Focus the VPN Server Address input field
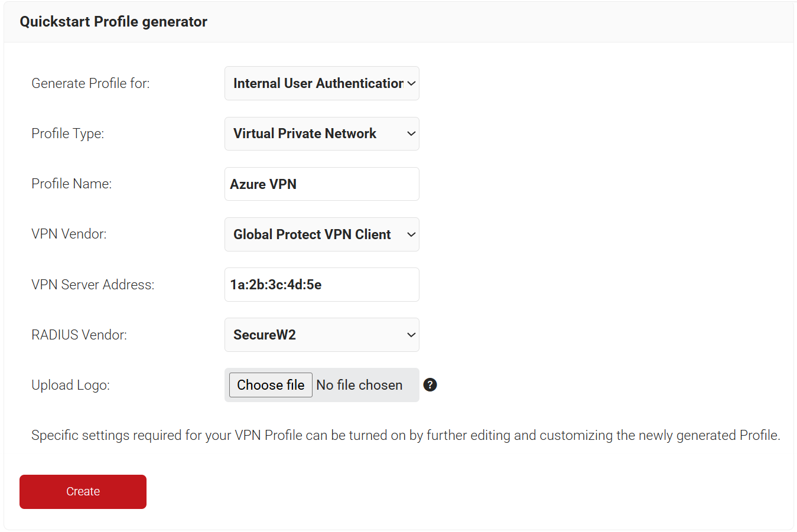The image size is (797, 532). [x=321, y=285]
